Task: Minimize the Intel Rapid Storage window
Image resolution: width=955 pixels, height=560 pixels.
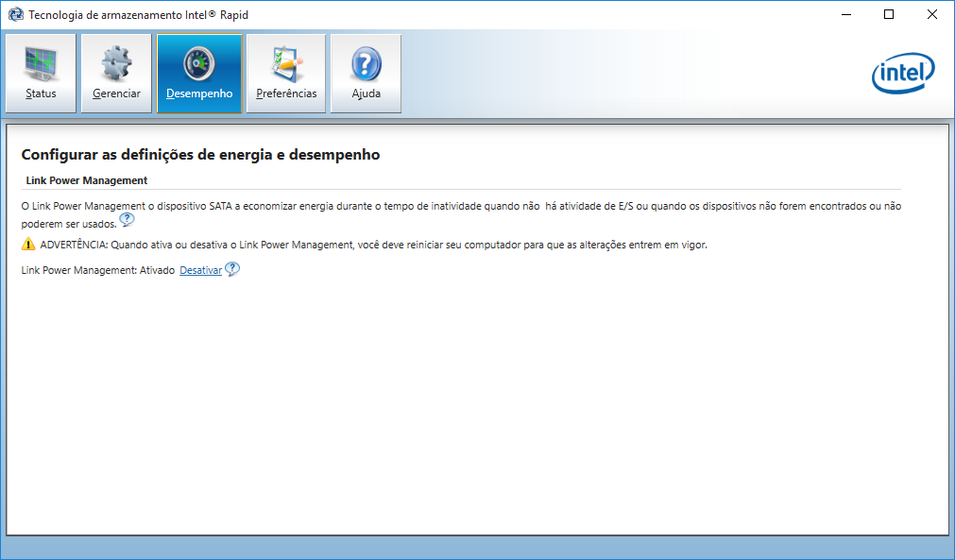Action: coord(846,14)
